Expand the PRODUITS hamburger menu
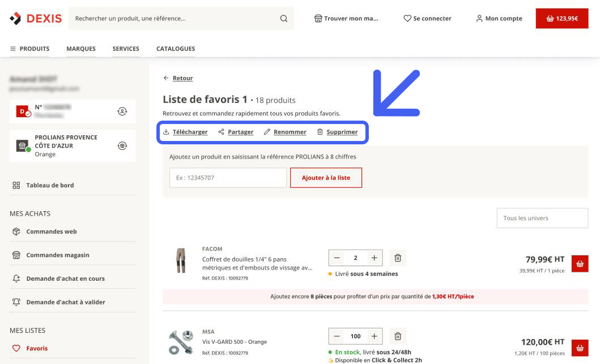The width and height of the screenshot is (600, 364). (x=29, y=49)
